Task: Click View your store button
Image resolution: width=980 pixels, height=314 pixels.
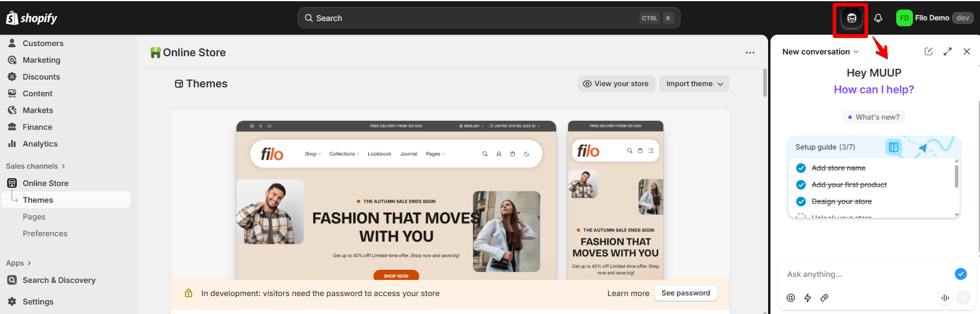Action: pyautogui.click(x=616, y=84)
